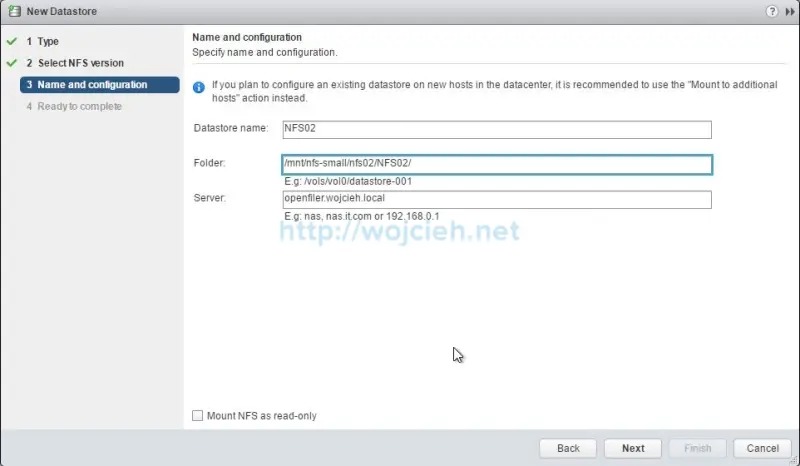Go to step 2 Select NFS version
800x466 pixels.
75,63
